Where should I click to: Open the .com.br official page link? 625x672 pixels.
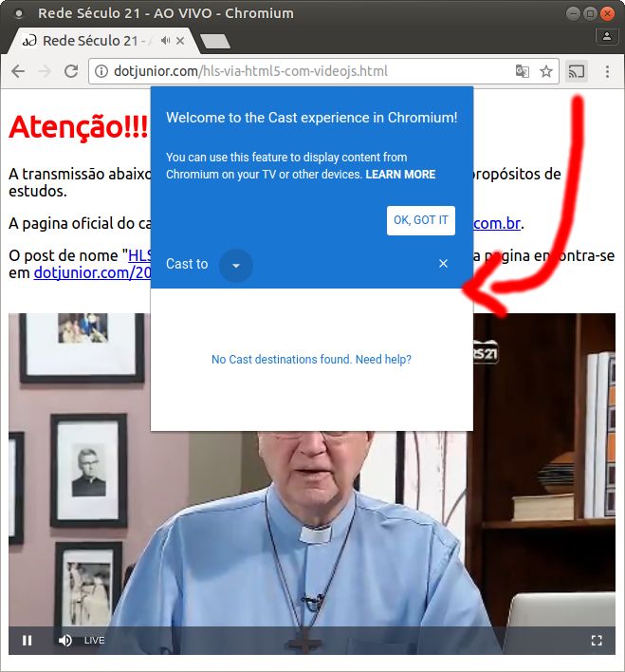pyautogui.click(x=497, y=223)
